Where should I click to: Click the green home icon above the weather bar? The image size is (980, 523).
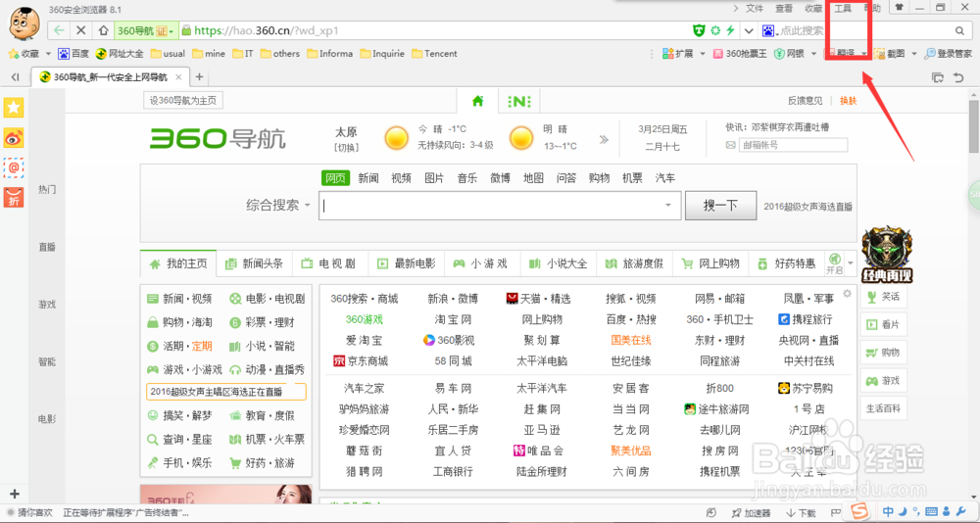477,101
